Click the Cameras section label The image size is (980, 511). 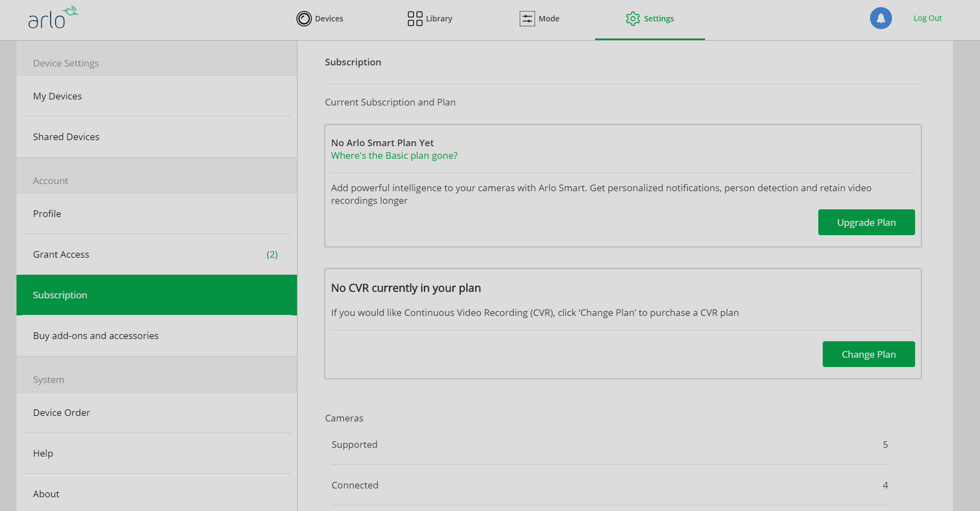point(344,418)
